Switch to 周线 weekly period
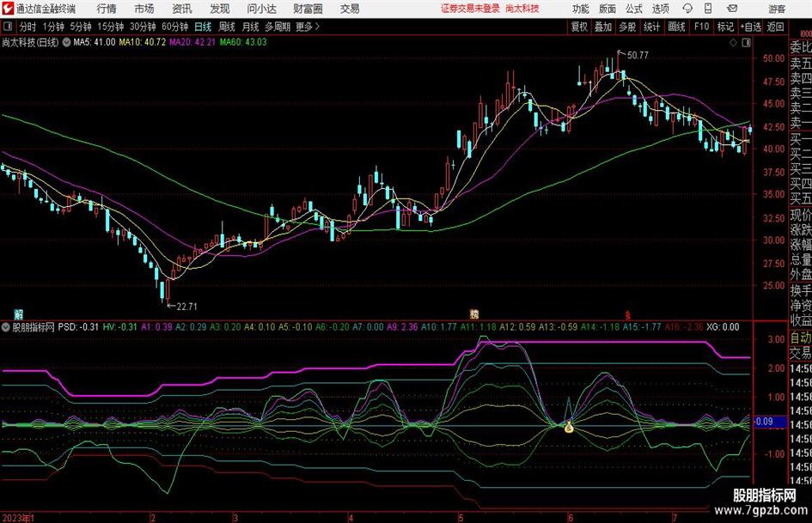Image resolution: width=812 pixels, height=523 pixels. pos(227,27)
